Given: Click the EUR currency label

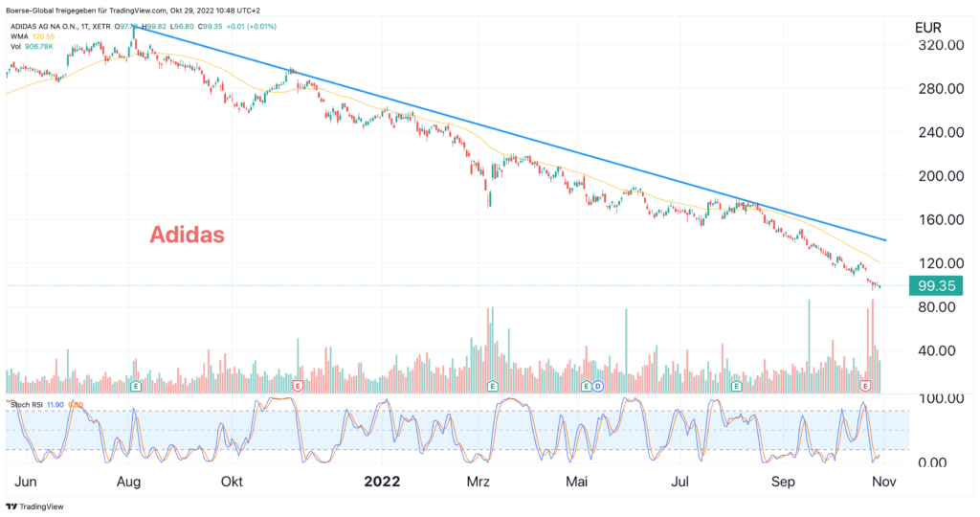Looking at the screenshot, I should pyautogui.click(x=927, y=28).
